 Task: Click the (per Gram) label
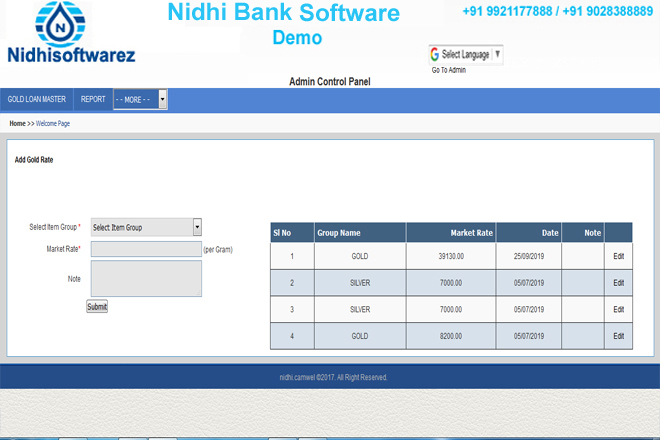click(x=218, y=249)
